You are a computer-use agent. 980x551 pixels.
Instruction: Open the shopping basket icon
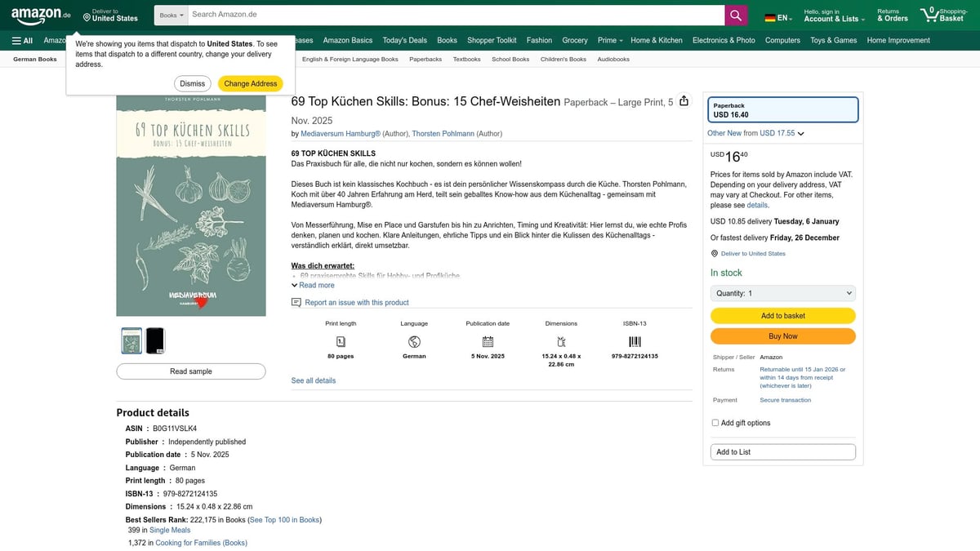[x=931, y=15]
